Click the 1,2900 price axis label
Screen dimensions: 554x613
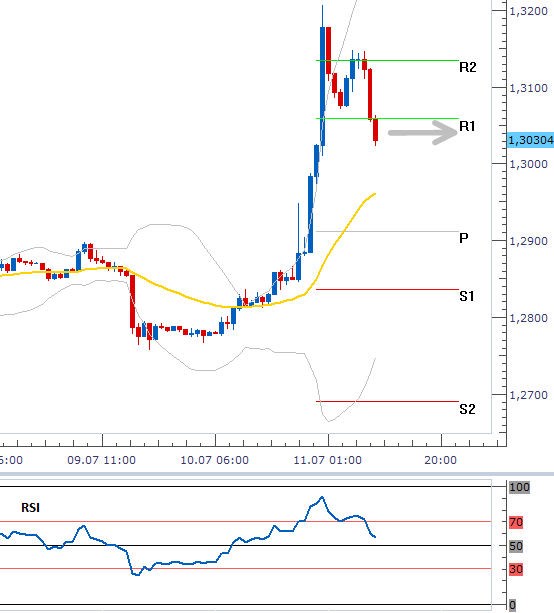coord(529,241)
